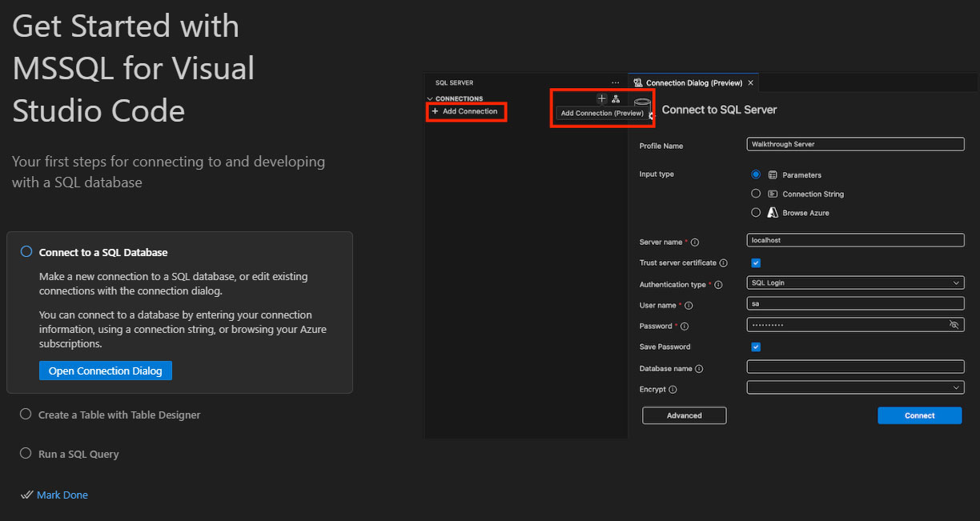Click the Connection Dialog tab's icon
The height and width of the screenshot is (521, 980).
click(x=638, y=82)
